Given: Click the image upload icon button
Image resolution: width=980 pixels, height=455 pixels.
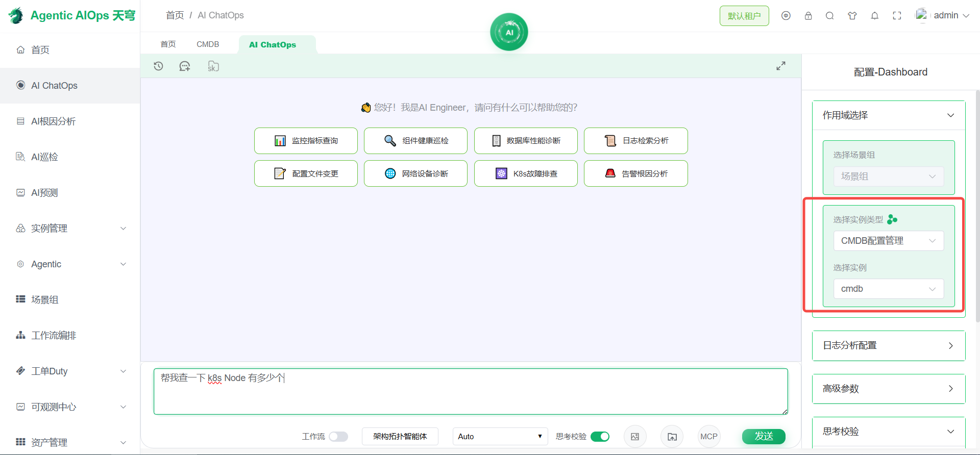Looking at the screenshot, I should [635, 437].
